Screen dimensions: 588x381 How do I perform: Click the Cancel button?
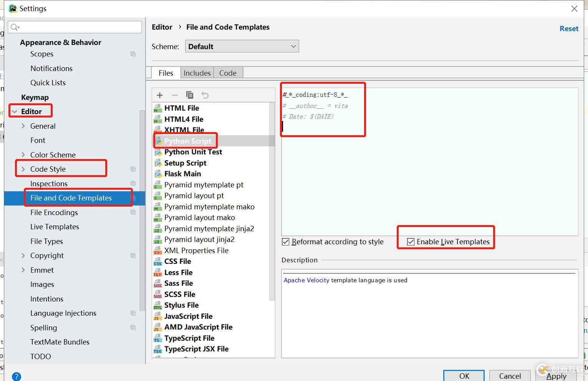point(510,376)
